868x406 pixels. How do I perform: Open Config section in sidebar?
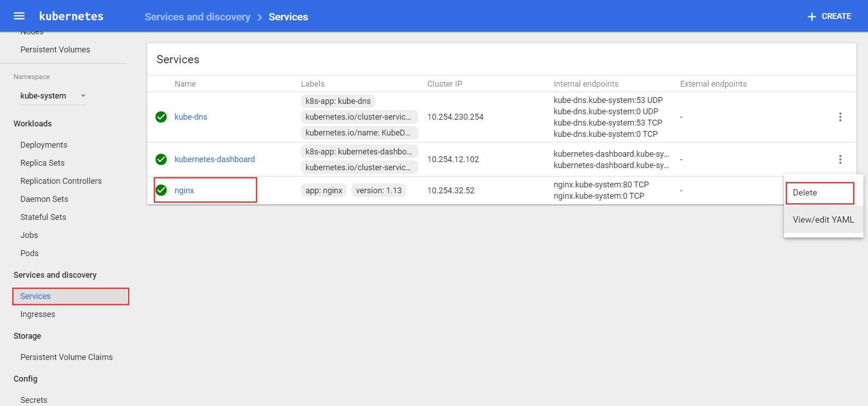pos(25,378)
